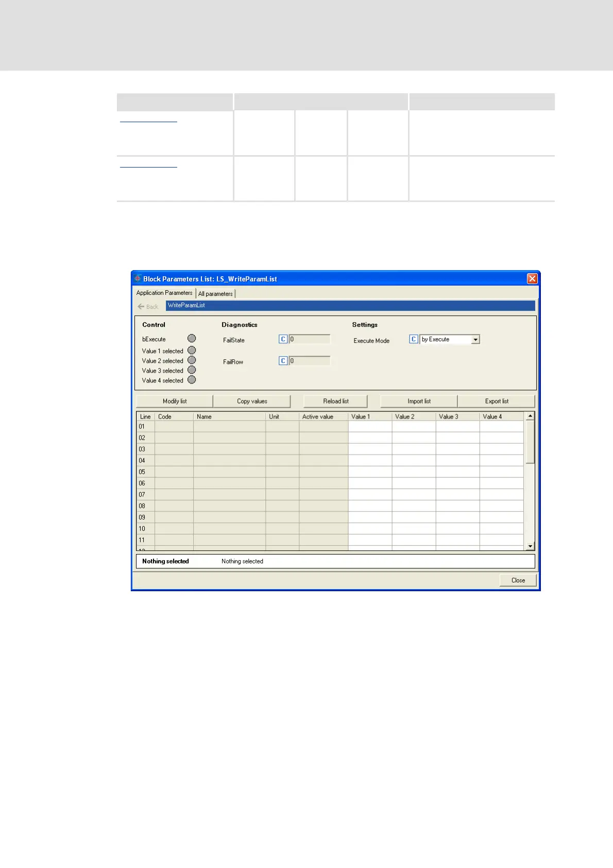
Task: Click the Name column header
Action: pos(230,416)
